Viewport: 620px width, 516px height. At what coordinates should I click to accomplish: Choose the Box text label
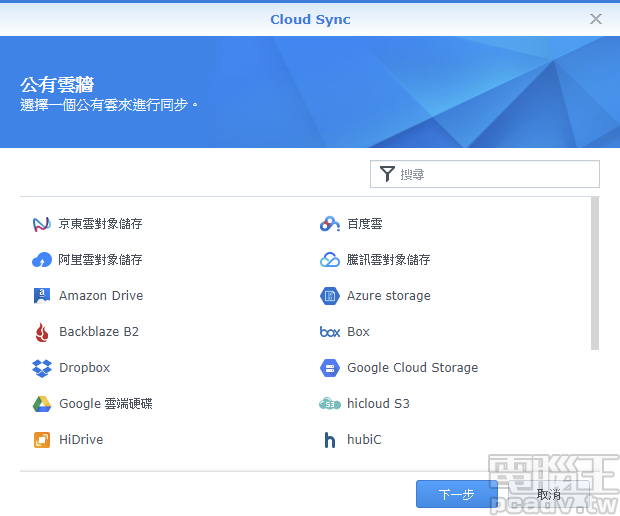click(x=358, y=332)
